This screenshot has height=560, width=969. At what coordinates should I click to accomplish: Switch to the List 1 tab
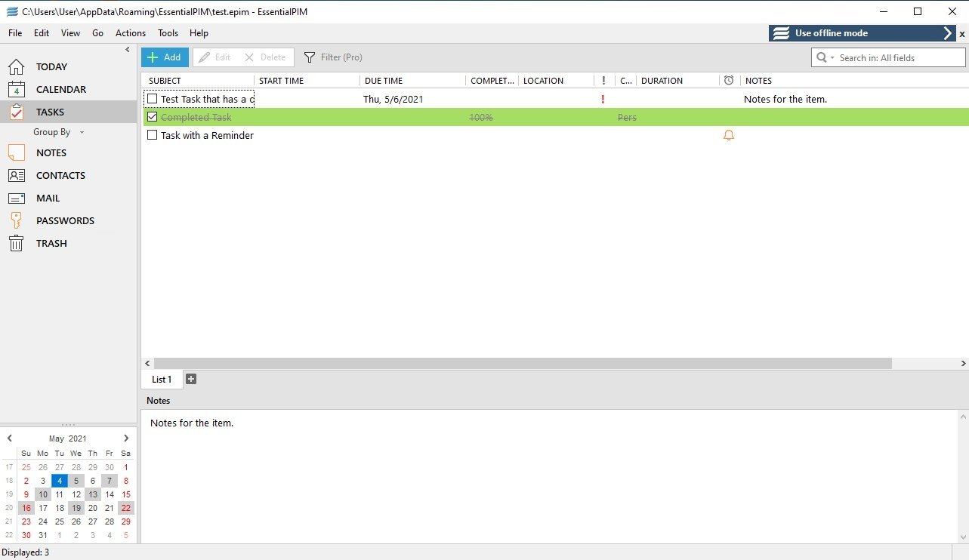click(162, 380)
